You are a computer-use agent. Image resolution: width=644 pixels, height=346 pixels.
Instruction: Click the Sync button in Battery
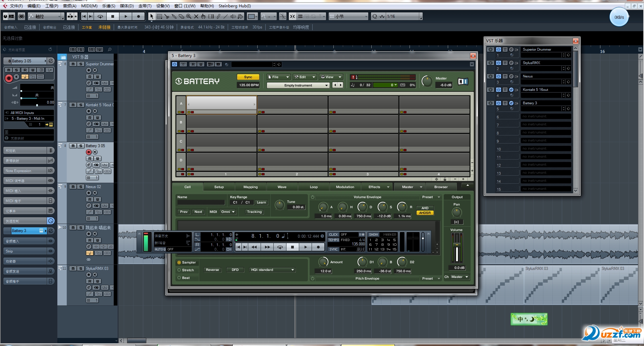click(x=248, y=77)
